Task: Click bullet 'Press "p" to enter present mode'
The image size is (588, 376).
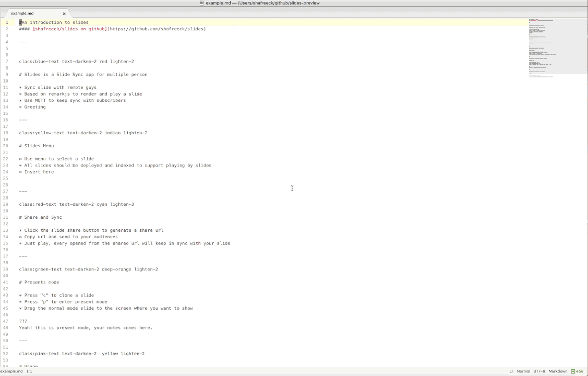Action: 63,302
